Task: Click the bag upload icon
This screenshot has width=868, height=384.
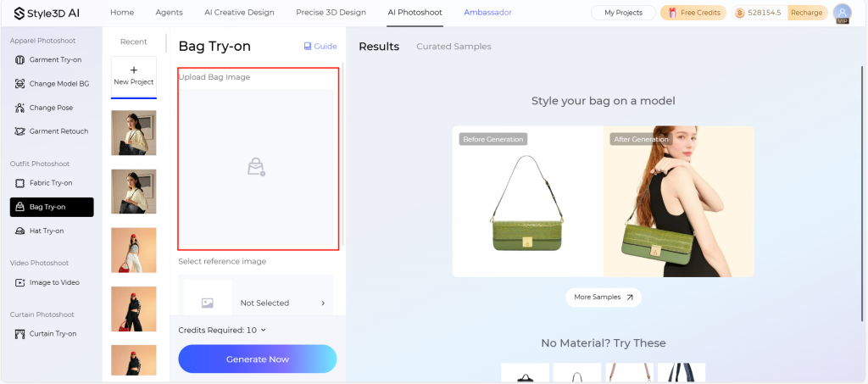Action: (256, 166)
